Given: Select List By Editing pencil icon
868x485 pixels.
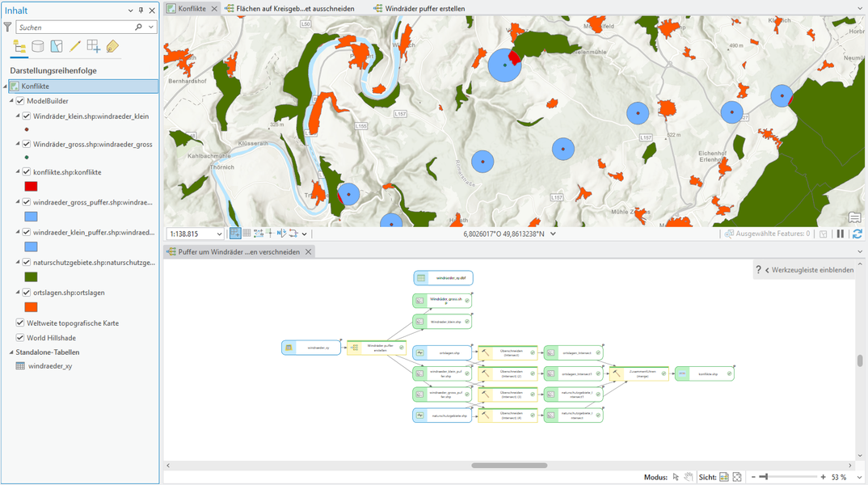Looking at the screenshot, I should 75,47.
